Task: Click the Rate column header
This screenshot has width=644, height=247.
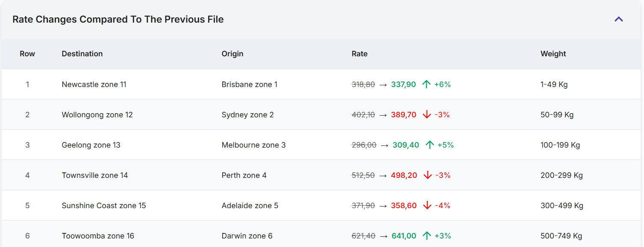Action: tap(359, 54)
